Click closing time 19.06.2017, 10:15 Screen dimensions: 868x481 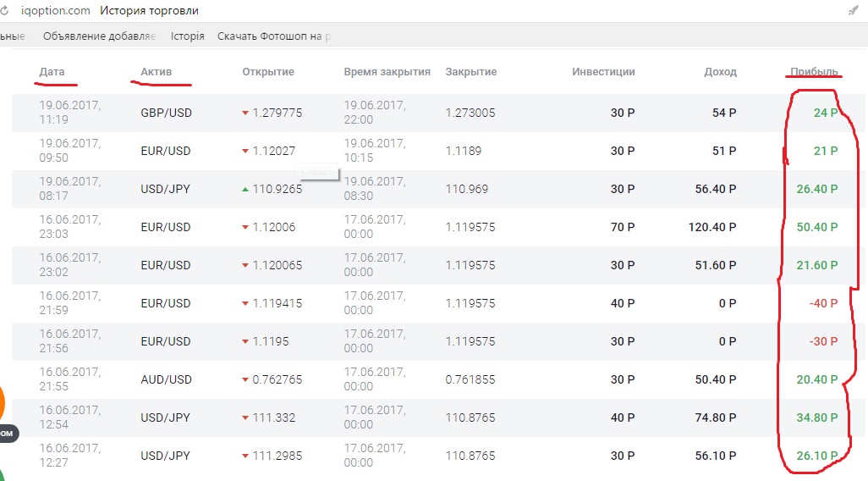point(375,151)
